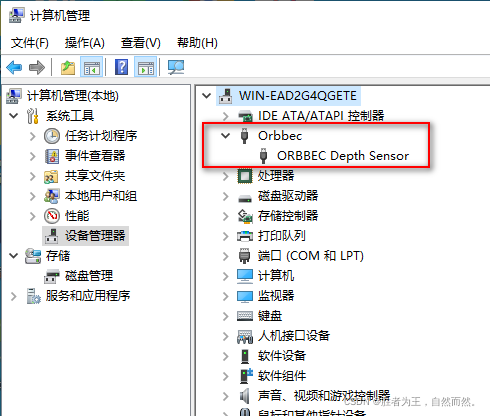Toggle the Show/Hide Action Pane icon
Screen dimensions: 490x416
(x=146, y=68)
